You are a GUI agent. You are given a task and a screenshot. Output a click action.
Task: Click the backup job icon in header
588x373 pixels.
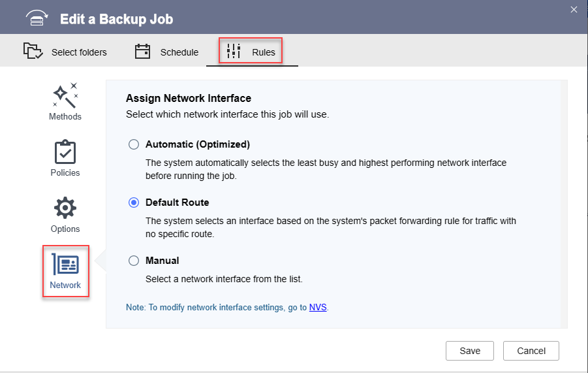tap(37, 18)
